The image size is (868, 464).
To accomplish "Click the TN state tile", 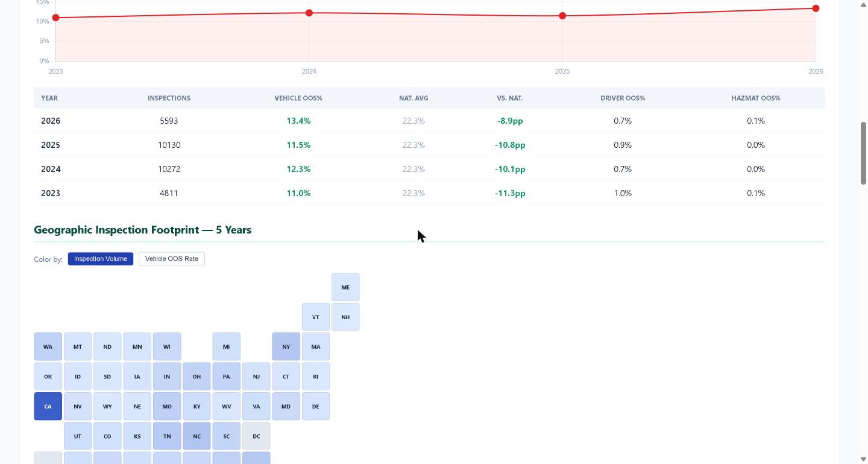I will (x=167, y=436).
